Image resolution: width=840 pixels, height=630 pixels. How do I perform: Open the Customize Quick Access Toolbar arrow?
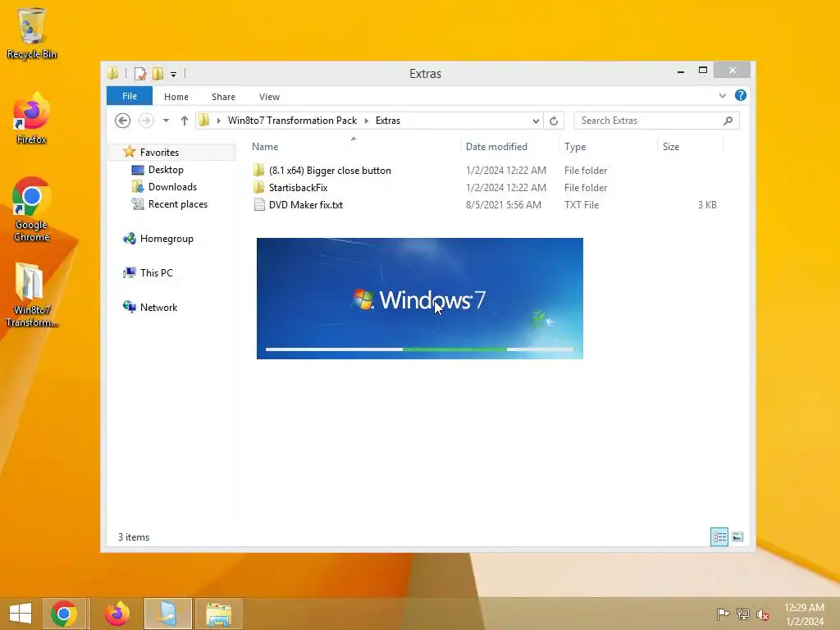click(174, 75)
